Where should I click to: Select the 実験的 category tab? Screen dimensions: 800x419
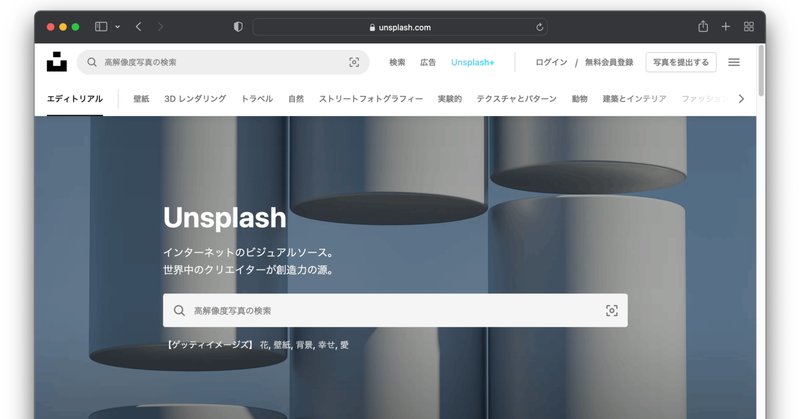[449, 99]
